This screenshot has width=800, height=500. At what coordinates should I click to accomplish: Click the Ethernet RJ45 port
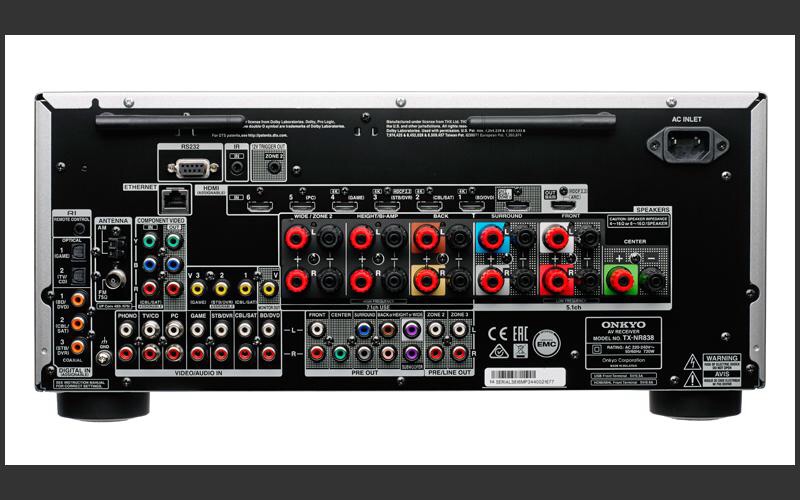click(176, 199)
